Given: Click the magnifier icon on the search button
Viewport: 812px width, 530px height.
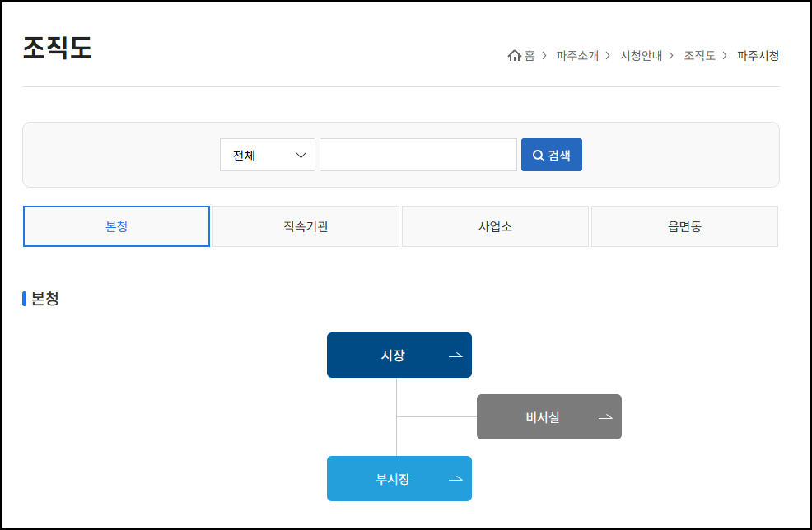Looking at the screenshot, I should 539,154.
